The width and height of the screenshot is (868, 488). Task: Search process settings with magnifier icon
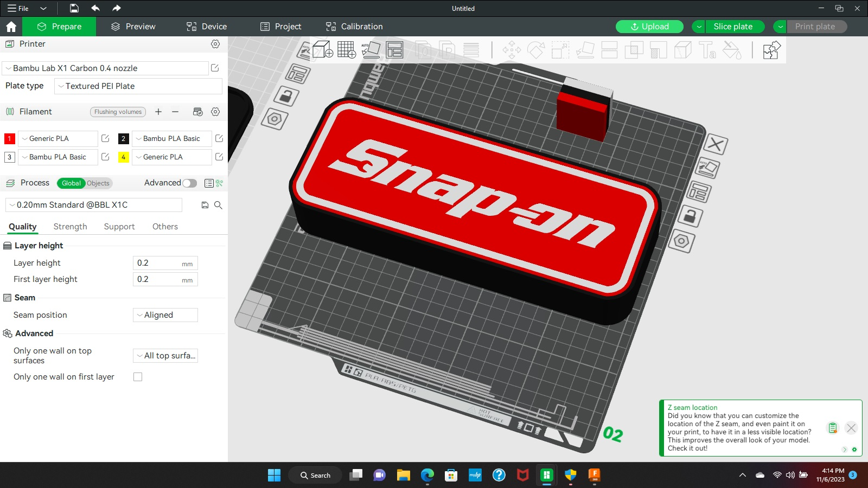pos(218,205)
